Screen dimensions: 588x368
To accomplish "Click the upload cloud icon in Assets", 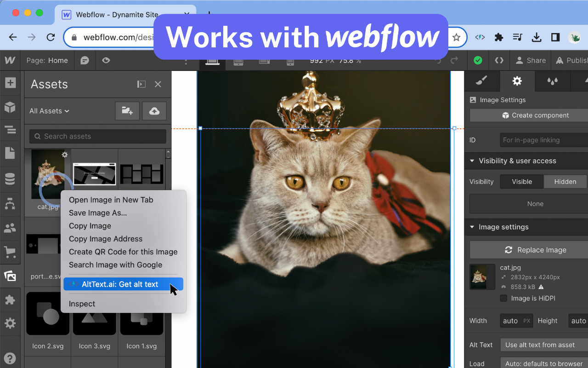I will tap(154, 111).
